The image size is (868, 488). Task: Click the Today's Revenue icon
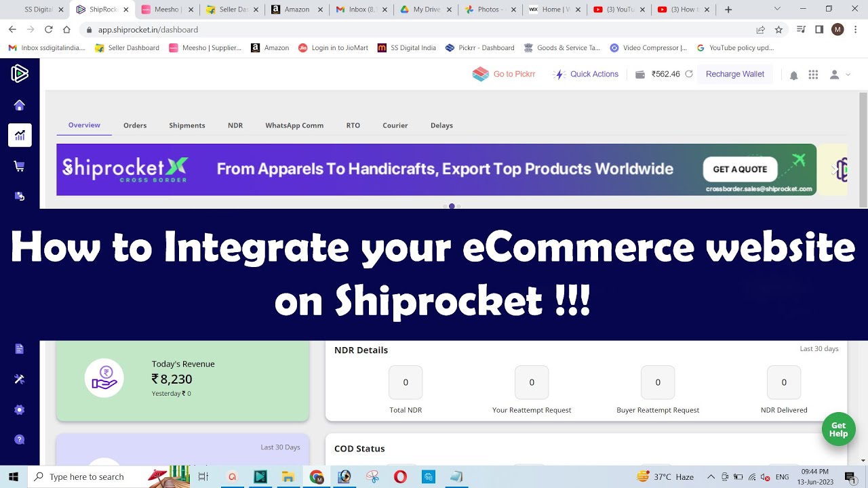pos(104,378)
